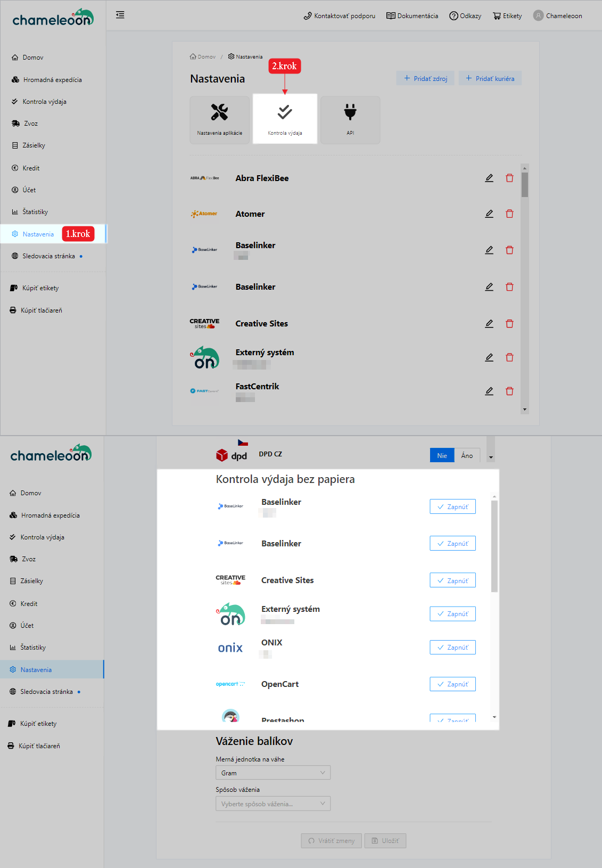This screenshot has width=602, height=868.
Task: Open Dokumentácia in the top menu
Action: tap(412, 16)
